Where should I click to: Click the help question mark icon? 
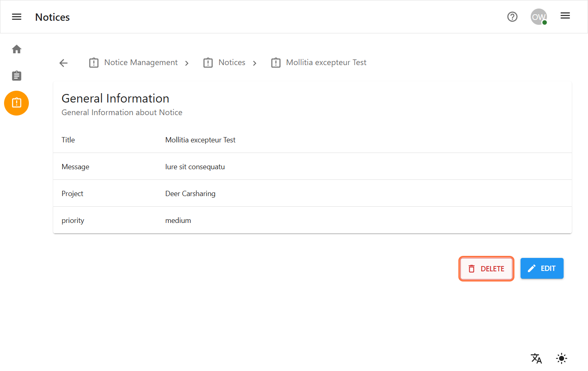tap(512, 17)
